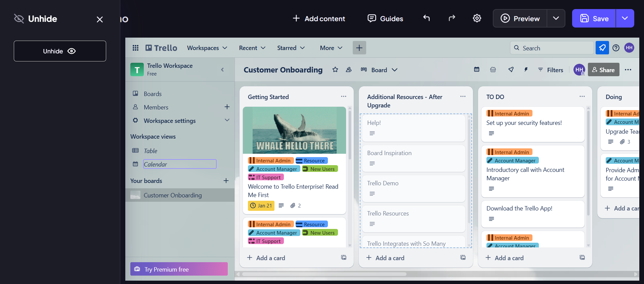Viewport: 644px width, 284px height.
Task: Click the create plus button in the Trello header
Action: [359, 48]
